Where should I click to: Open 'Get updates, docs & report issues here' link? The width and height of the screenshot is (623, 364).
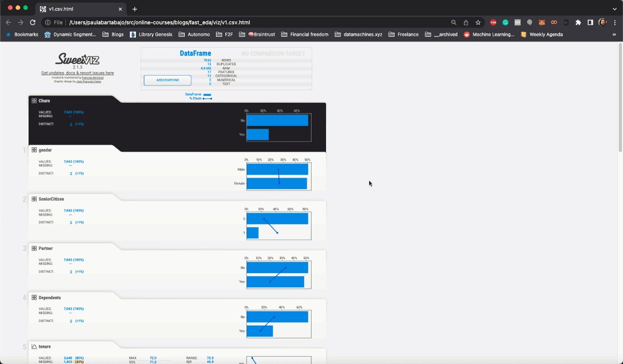(77, 73)
